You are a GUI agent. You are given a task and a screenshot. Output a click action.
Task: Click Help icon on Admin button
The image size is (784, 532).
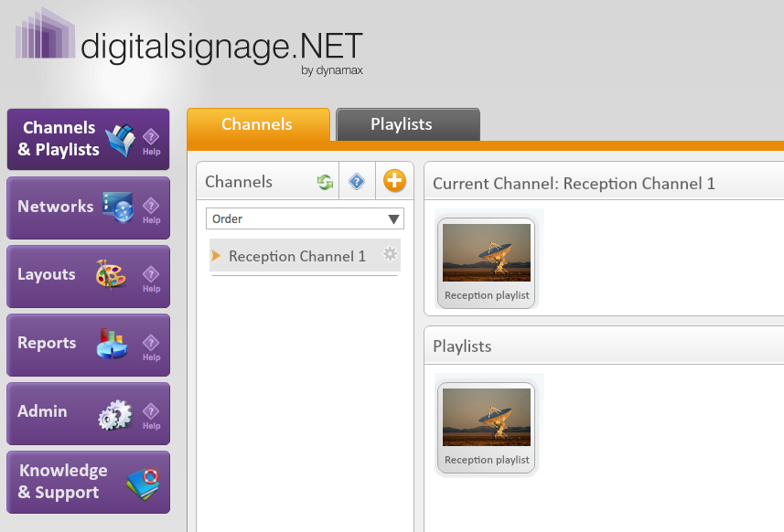pyautogui.click(x=151, y=416)
